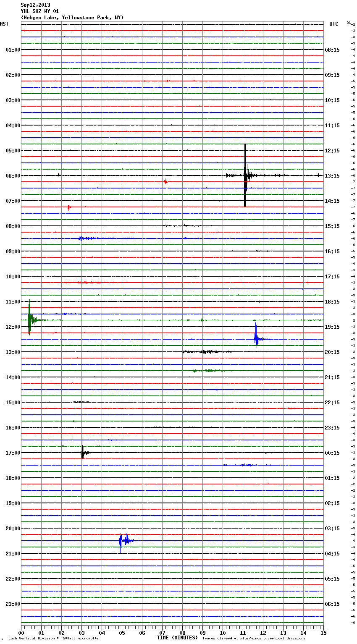Click the 05 minute tick label
357x644 pixels.
122,633
